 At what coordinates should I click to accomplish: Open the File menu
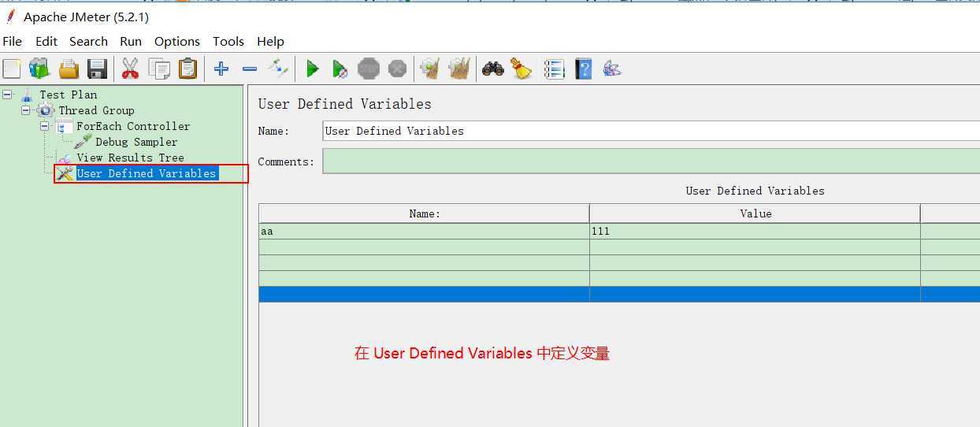click(x=13, y=41)
